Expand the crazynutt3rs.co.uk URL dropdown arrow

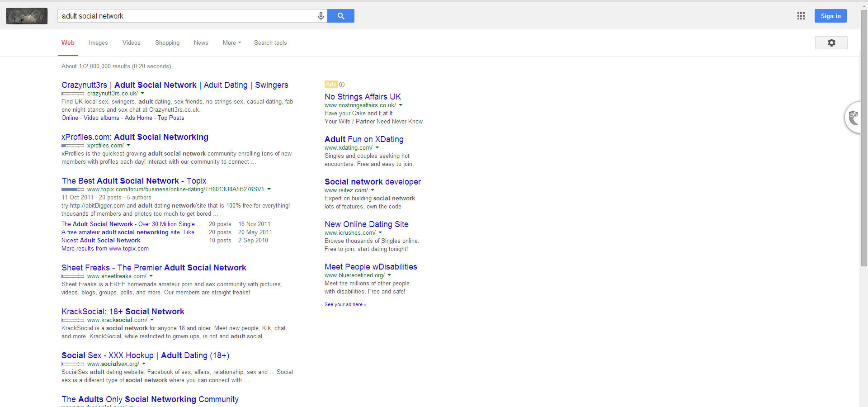[142, 94]
